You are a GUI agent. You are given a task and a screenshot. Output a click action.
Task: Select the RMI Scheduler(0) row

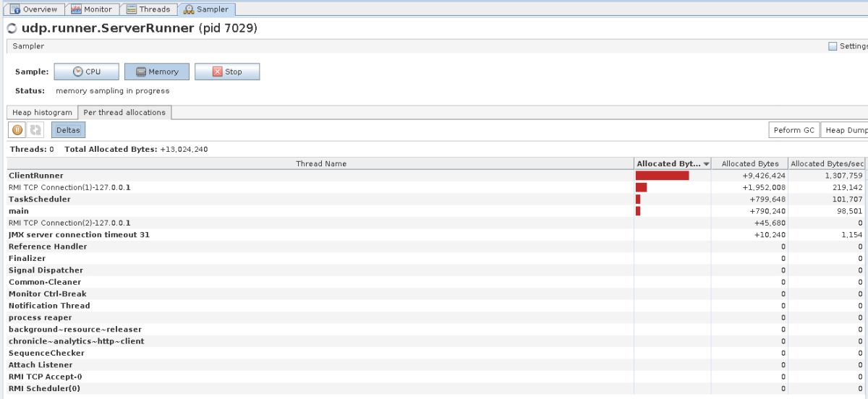[437, 389]
